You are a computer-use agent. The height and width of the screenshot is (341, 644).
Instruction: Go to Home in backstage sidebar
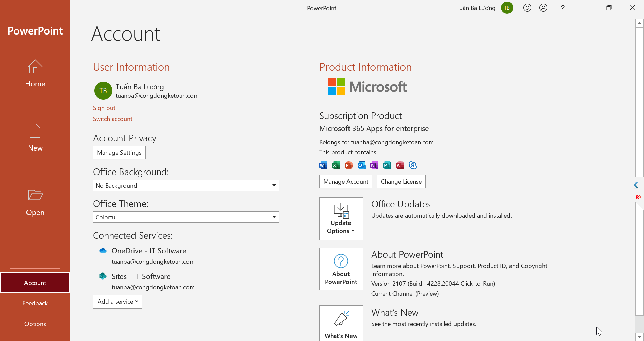[x=35, y=73]
